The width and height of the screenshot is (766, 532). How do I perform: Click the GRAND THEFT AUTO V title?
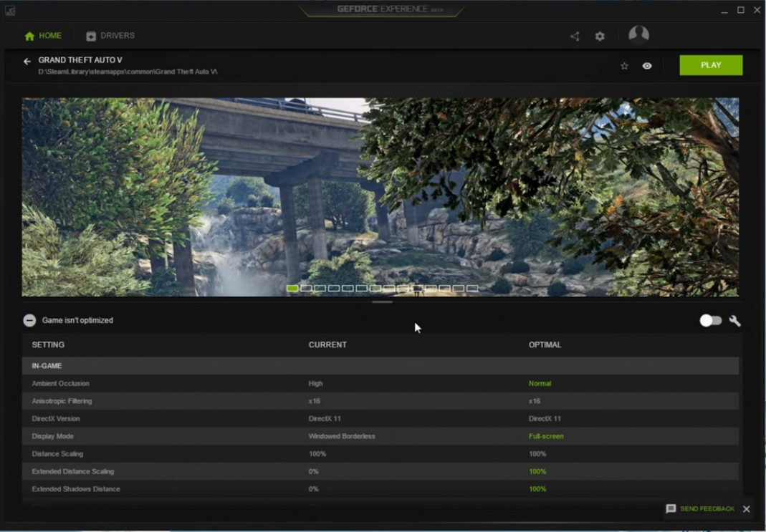(80, 60)
